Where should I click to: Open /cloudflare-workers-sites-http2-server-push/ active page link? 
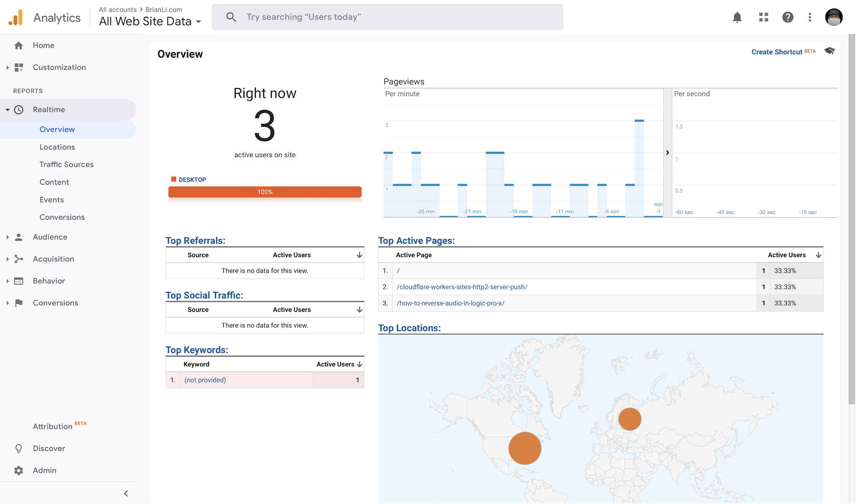[462, 286]
